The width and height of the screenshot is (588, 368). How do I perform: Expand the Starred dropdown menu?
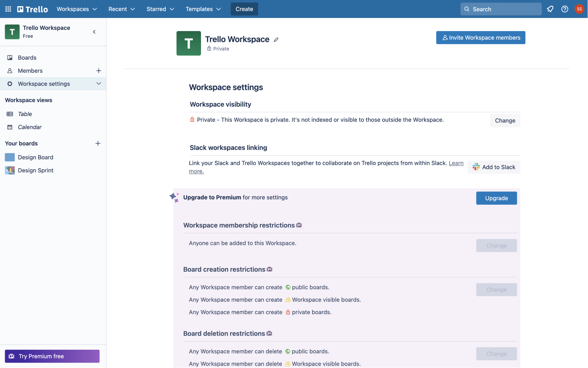tap(160, 9)
